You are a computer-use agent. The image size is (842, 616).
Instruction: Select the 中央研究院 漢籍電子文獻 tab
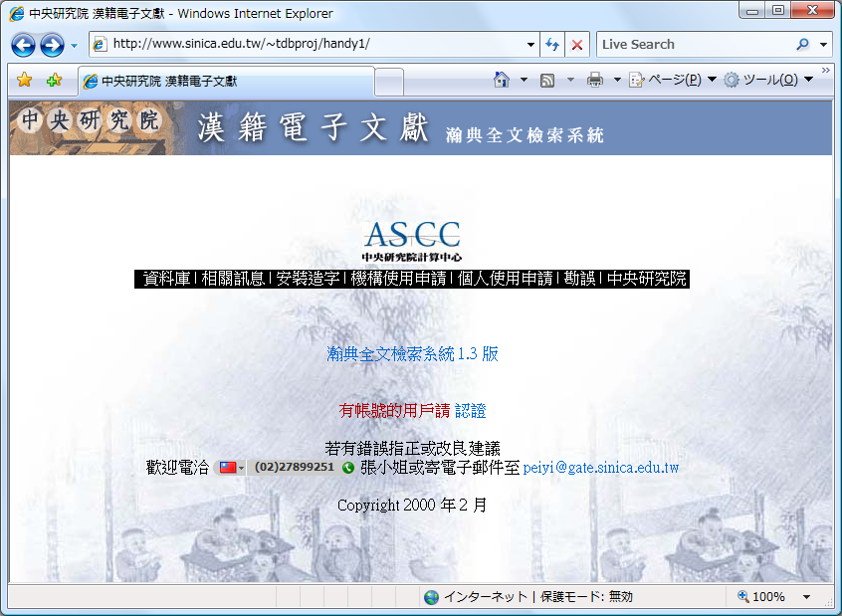tap(226, 81)
